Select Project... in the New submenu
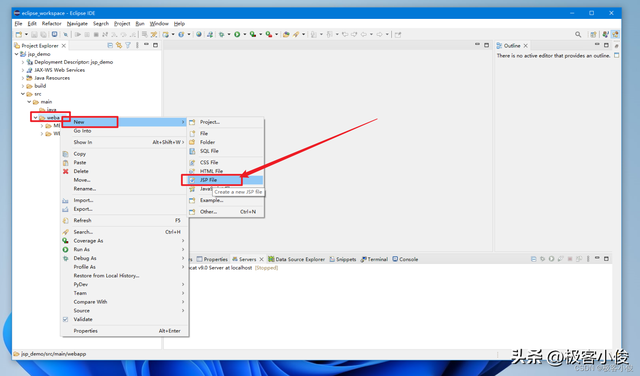This screenshot has width=640, height=376. point(226,122)
